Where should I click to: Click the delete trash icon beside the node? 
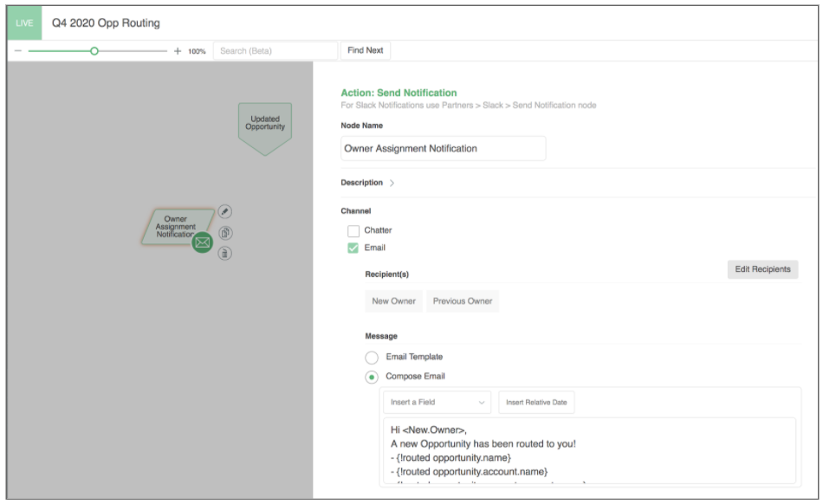tap(224, 253)
